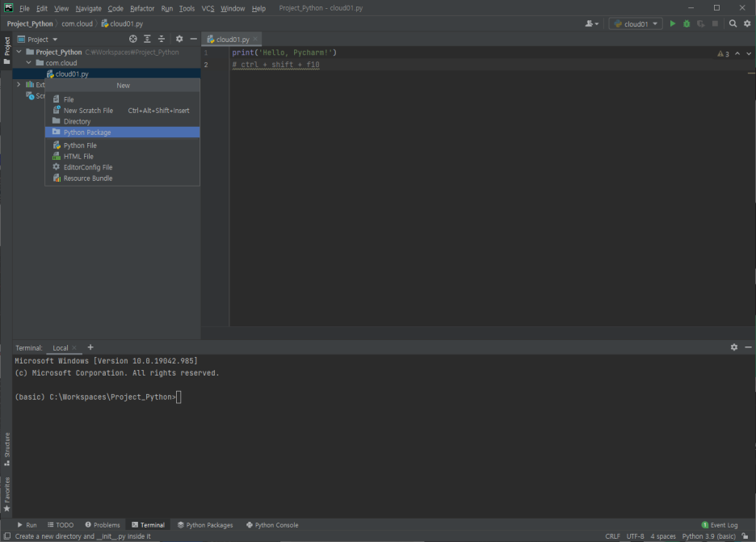The image size is (756, 542).
Task: Run the cloud01 configuration with green play
Action: 673,23
